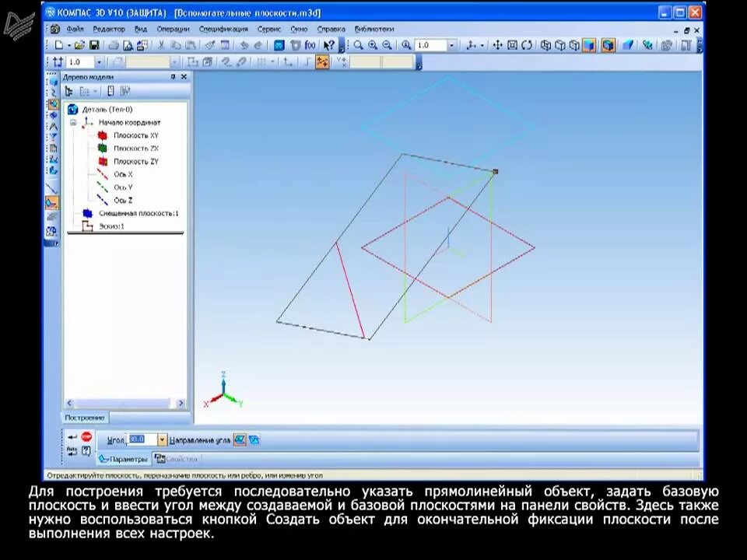The height and width of the screenshot is (560, 747).
Task: Click the composition document icon in Model tree panel
Action: point(111,91)
